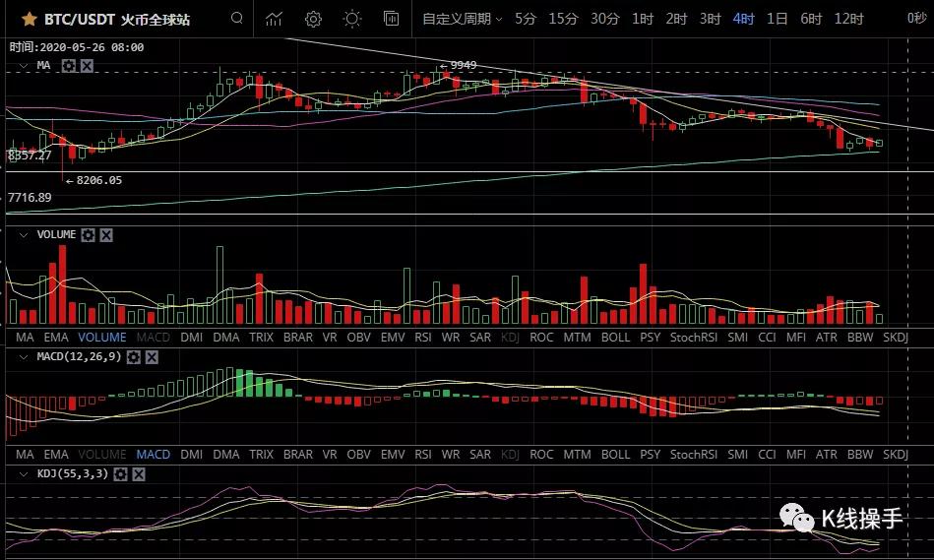Select SKDJ in the volume panel indicator row
This screenshot has width=934, height=560.
coord(896,338)
